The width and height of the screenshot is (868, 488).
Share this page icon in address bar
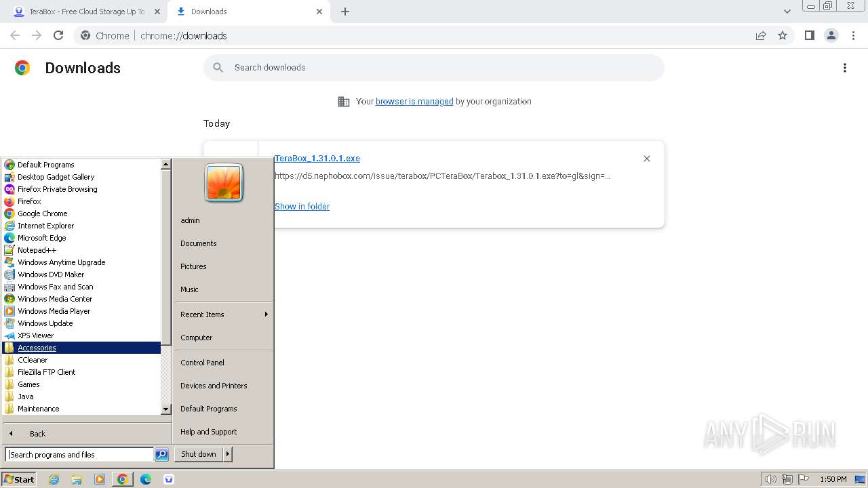761,36
